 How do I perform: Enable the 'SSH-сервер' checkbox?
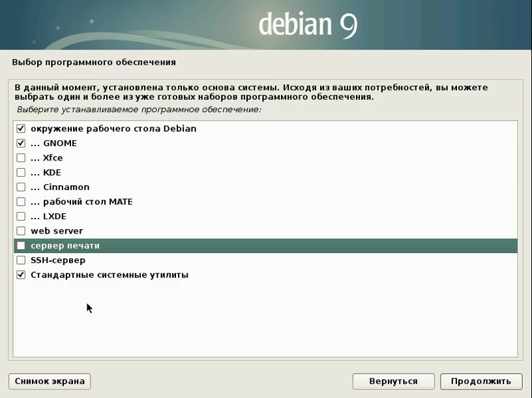tap(21, 260)
